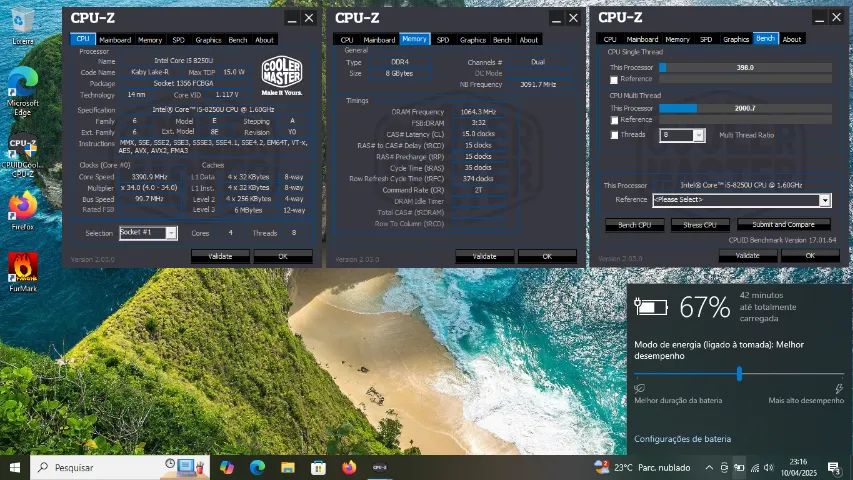Screen dimensions: 853x480
Task: Open the Lixeira recycle bin desktop icon
Action: point(22,25)
